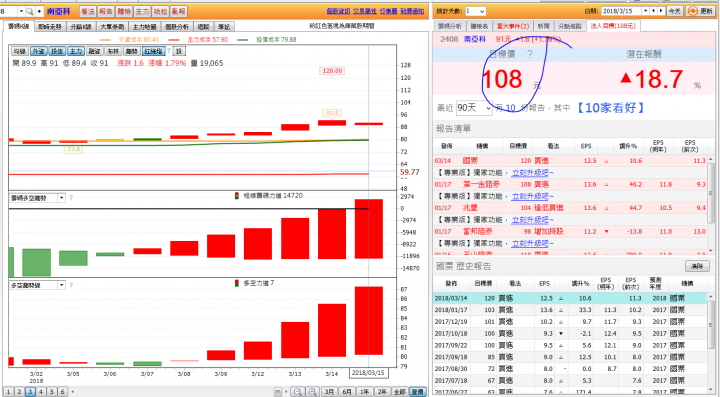This screenshot has height=397, width=720.
Task: Click the 哈拉 button
Action: click(160, 11)
